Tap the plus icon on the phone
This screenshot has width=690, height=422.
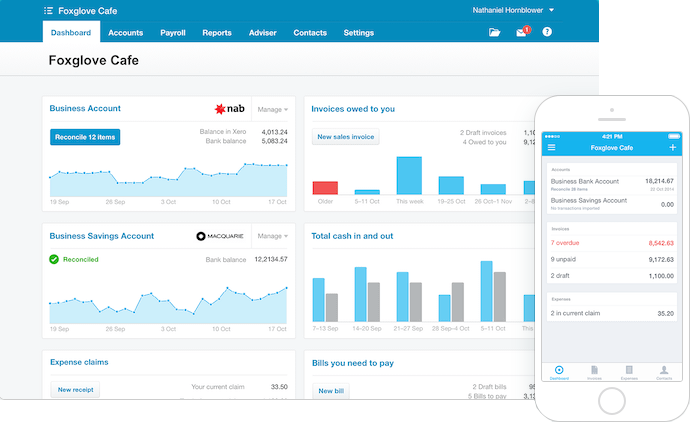tap(673, 147)
